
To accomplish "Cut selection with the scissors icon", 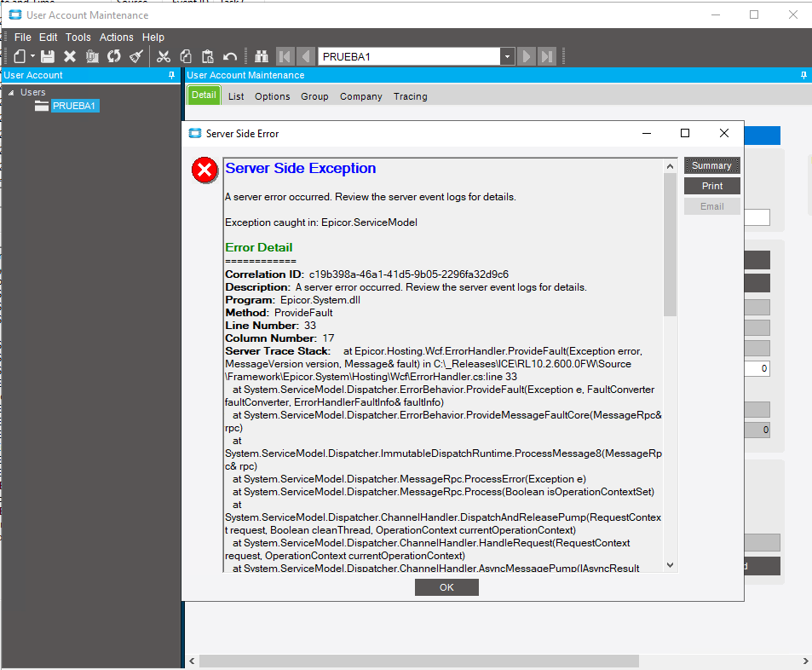I will [x=164, y=56].
